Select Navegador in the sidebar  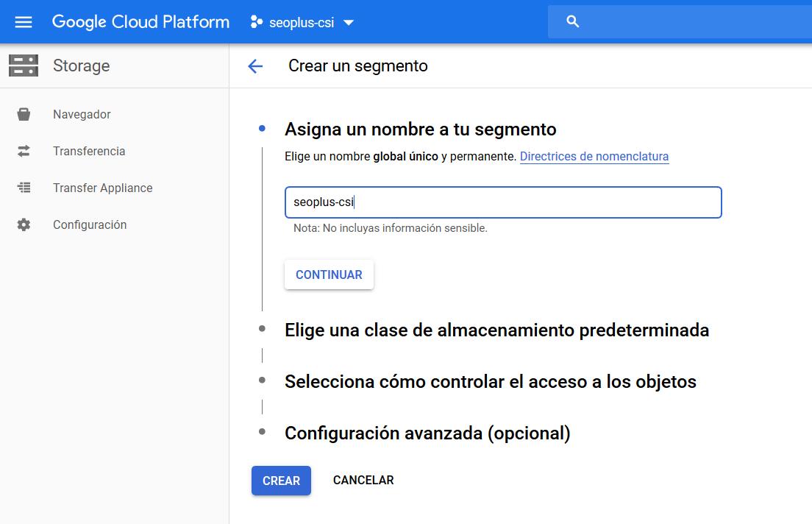coord(82,114)
